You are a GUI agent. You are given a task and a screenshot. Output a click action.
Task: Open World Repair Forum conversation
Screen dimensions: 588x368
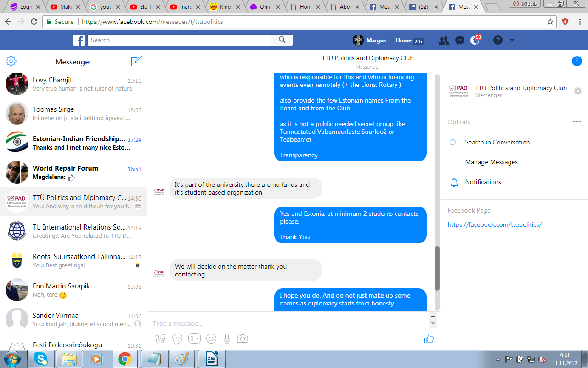click(73, 172)
